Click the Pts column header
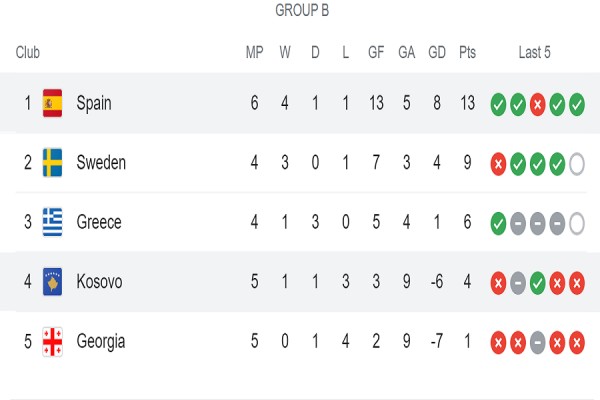 [x=467, y=52]
